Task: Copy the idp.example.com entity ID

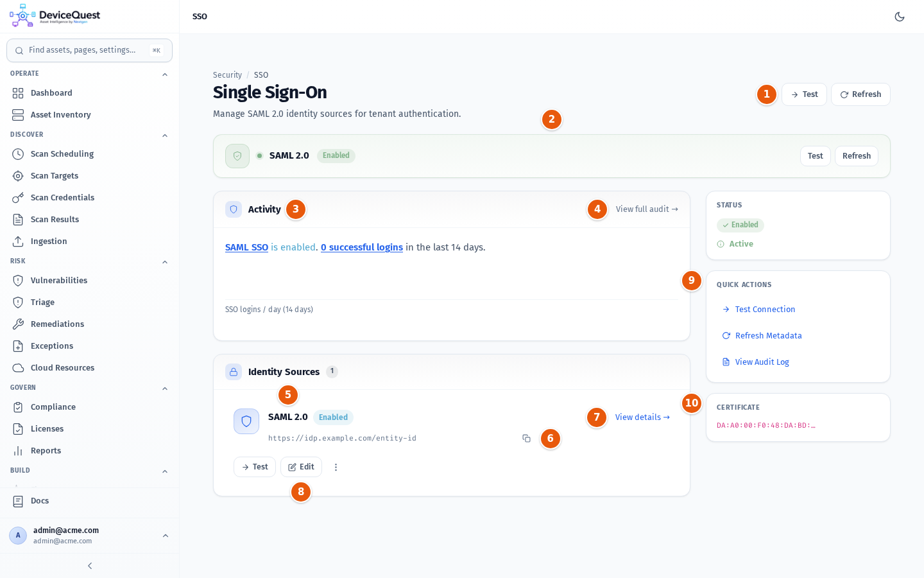Action: click(x=526, y=439)
